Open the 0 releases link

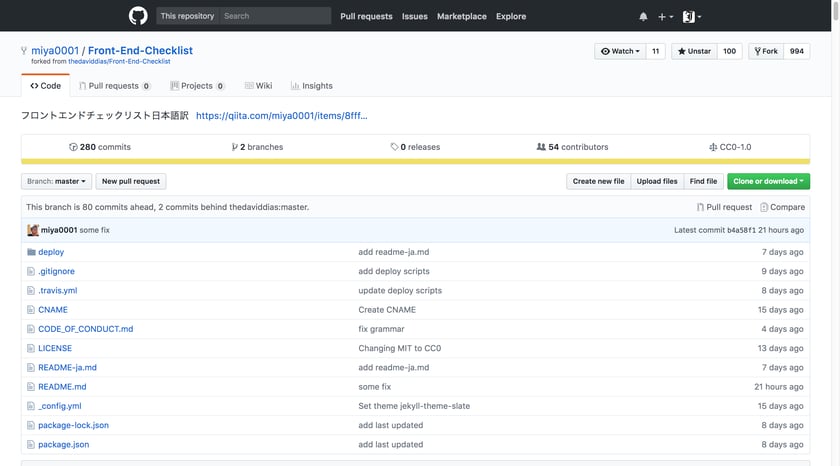click(415, 147)
